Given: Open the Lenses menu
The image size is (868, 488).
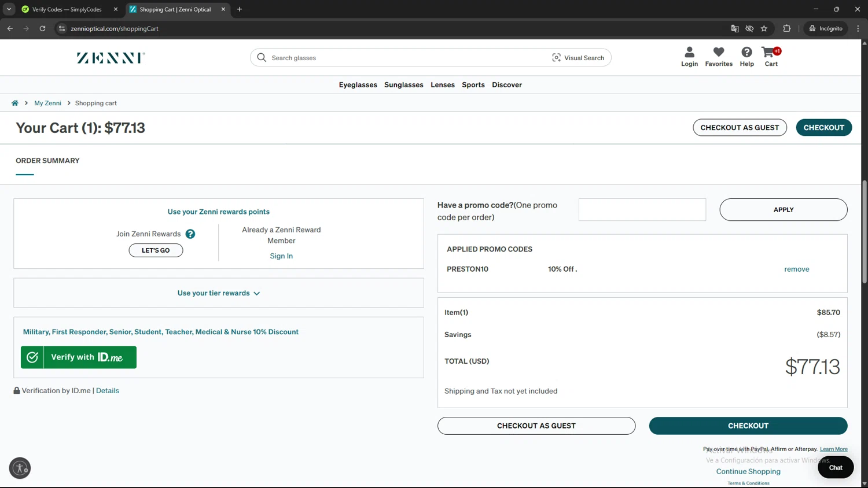Looking at the screenshot, I should point(443,85).
